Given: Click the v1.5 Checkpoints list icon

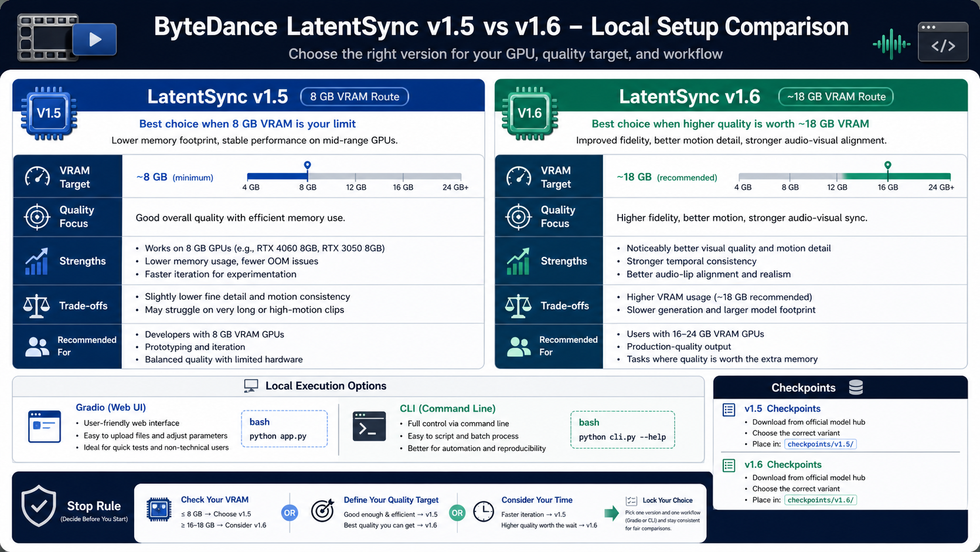Looking at the screenshot, I should [x=729, y=409].
